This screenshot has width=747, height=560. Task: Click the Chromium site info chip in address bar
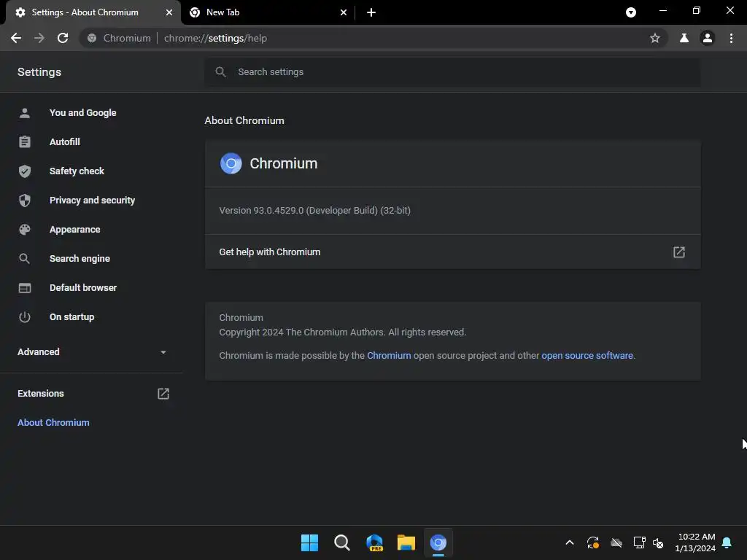point(119,38)
